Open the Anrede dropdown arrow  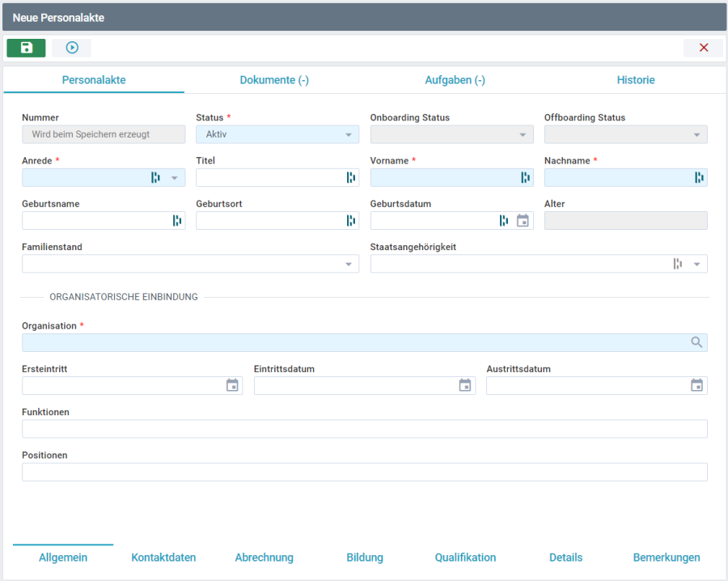[x=175, y=178]
